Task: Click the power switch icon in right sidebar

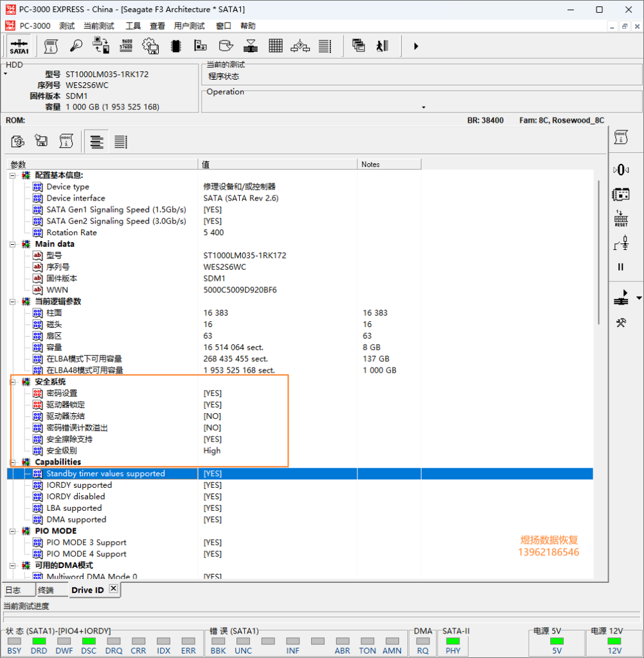Action: [x=621, y=243]
